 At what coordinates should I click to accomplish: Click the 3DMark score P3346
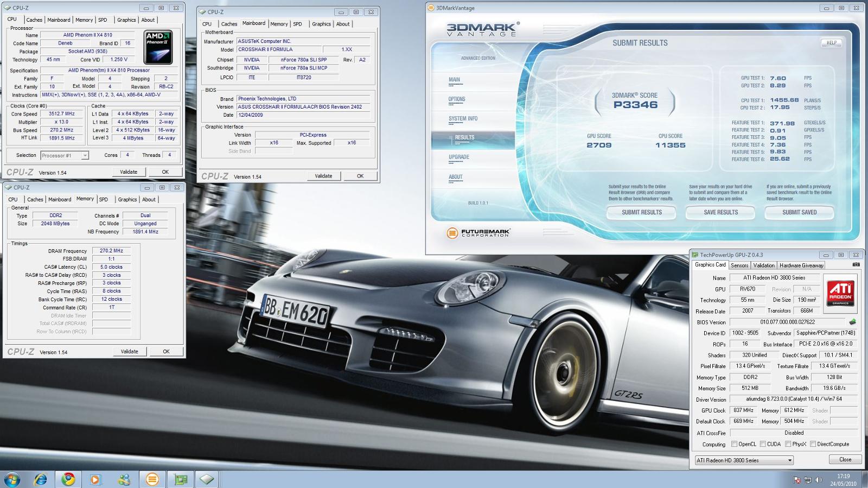point(635,105)
